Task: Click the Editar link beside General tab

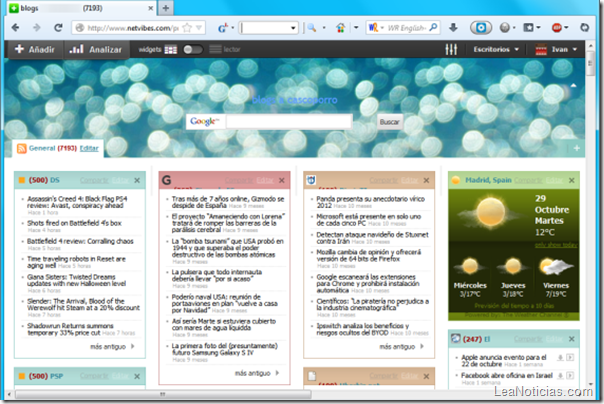Action: click(90, 148)
